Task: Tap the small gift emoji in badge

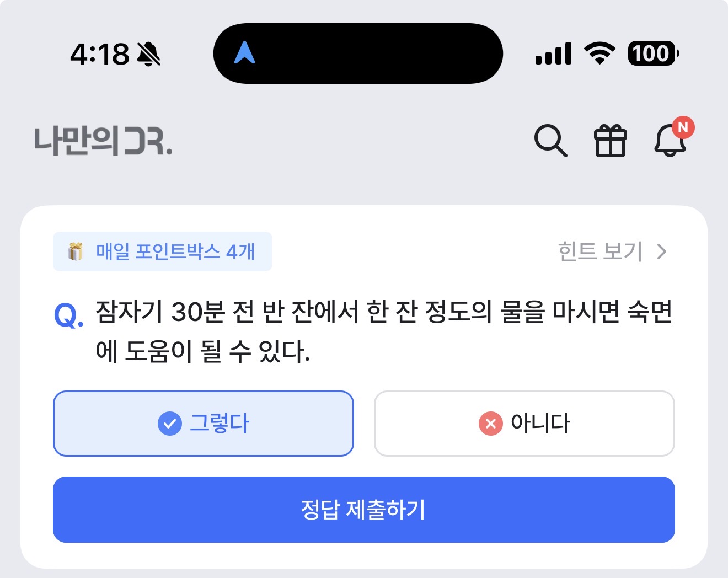Action: (x=75, y=251)
